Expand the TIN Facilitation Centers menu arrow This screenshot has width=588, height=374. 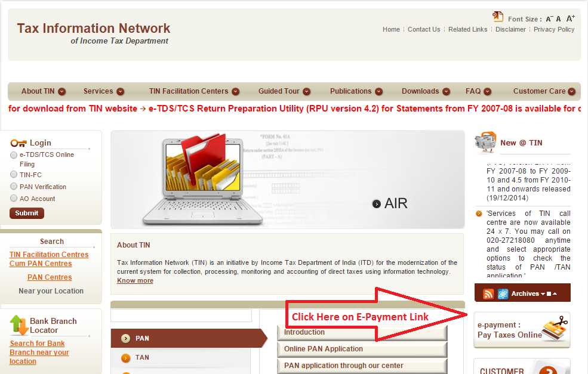(236, 91)
